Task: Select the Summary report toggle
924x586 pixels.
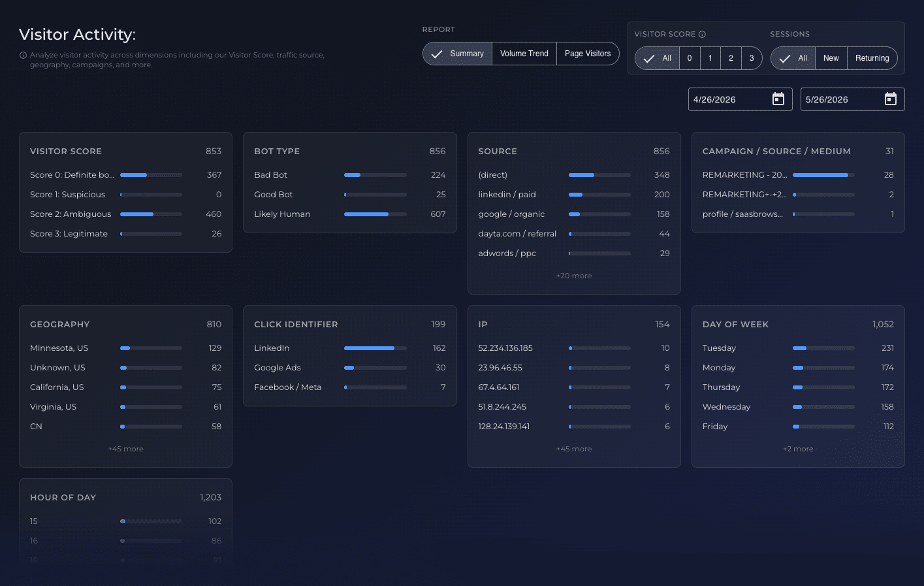Action: pyautogui.click(x=457, y=54)
